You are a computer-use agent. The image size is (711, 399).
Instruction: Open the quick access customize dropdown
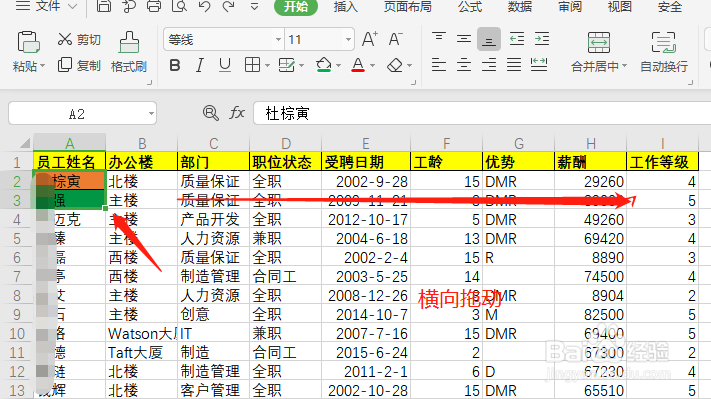[254, 6]
